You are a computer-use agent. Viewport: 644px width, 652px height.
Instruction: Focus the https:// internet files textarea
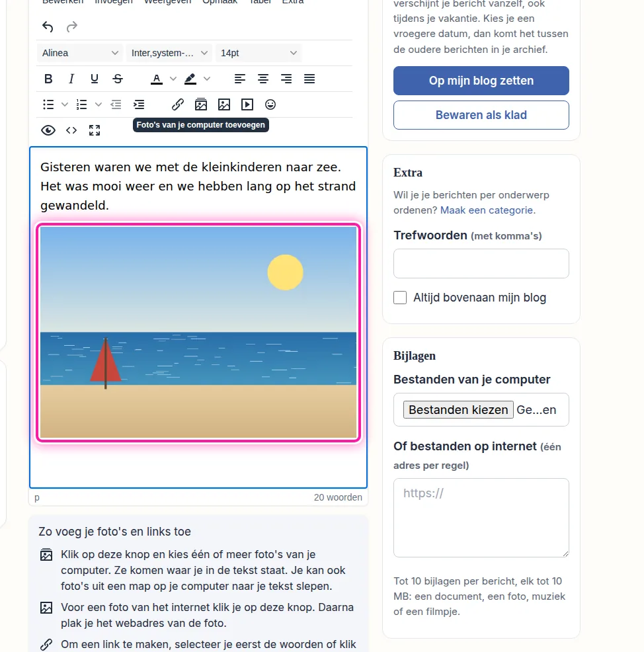click(x=481, y=518)
